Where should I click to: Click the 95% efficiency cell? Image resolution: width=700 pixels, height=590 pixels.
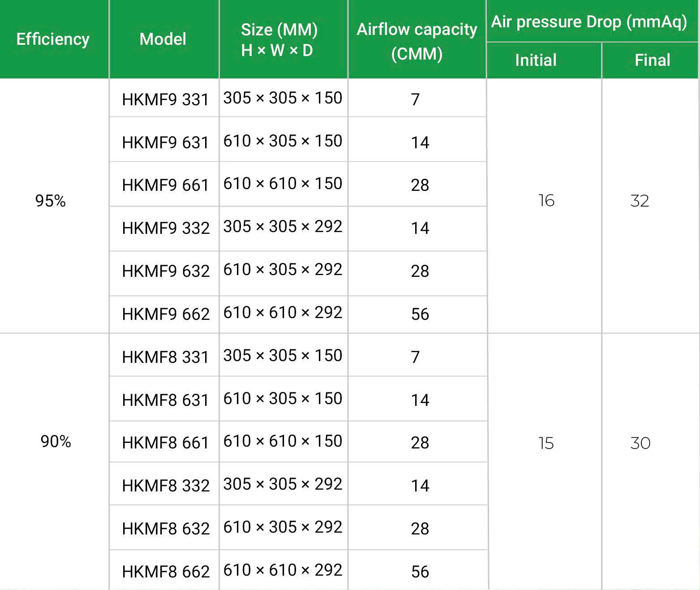click(51, 201)
